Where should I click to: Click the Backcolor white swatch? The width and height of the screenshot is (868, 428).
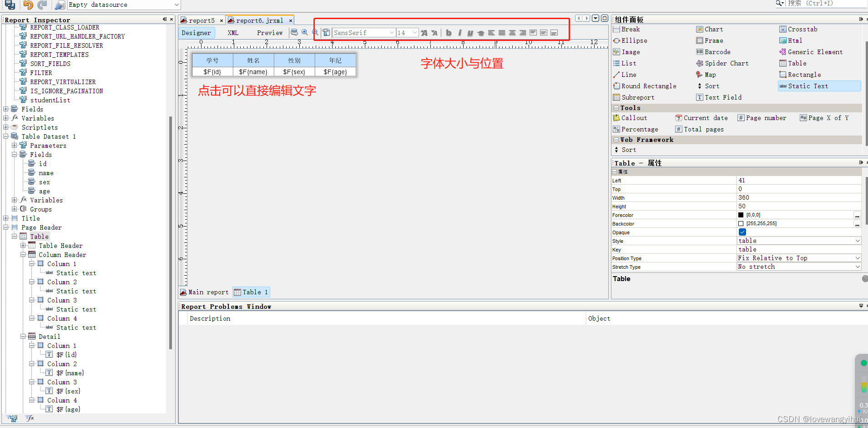(x=741, y=224)
